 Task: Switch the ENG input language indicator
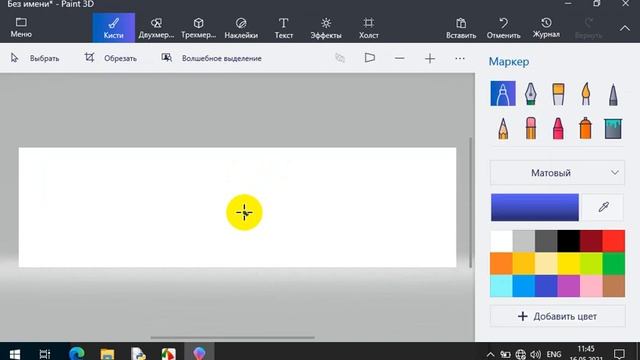pyautogui.click(x=554, y=354)
